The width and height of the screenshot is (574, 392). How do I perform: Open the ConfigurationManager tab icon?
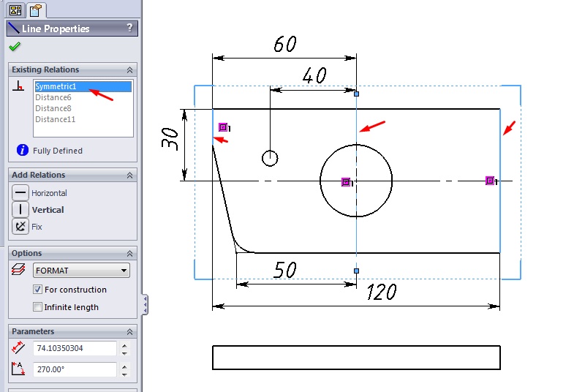click(15, 10)
